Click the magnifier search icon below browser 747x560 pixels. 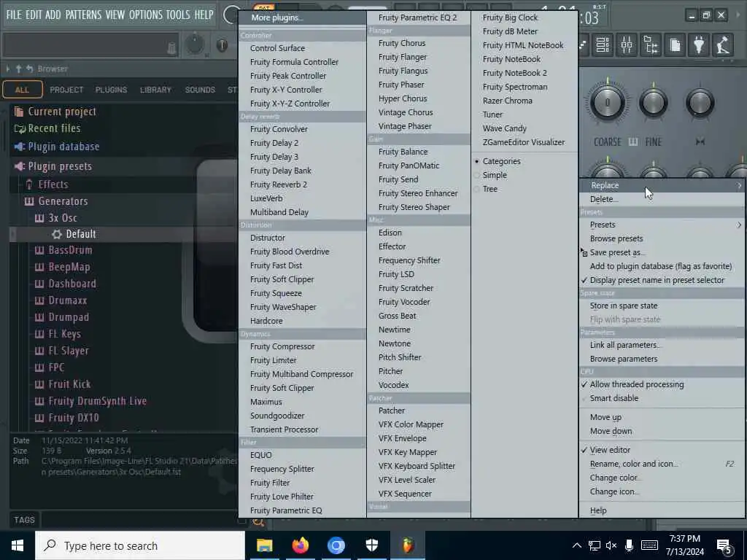tap(258, 522)
